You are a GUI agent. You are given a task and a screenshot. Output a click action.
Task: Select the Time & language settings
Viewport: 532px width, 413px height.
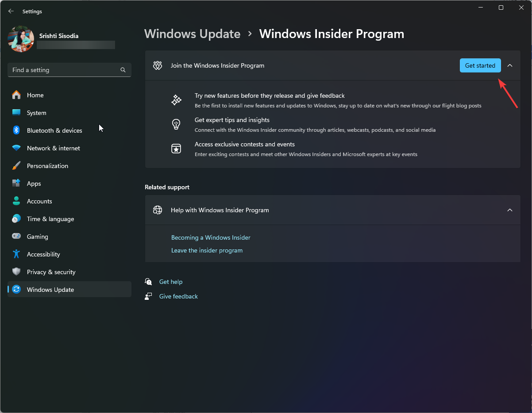point(50,219)
